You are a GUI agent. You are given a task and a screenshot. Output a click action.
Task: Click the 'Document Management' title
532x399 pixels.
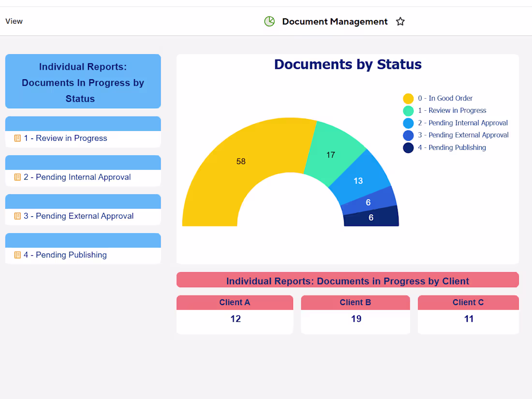(335, 21)
